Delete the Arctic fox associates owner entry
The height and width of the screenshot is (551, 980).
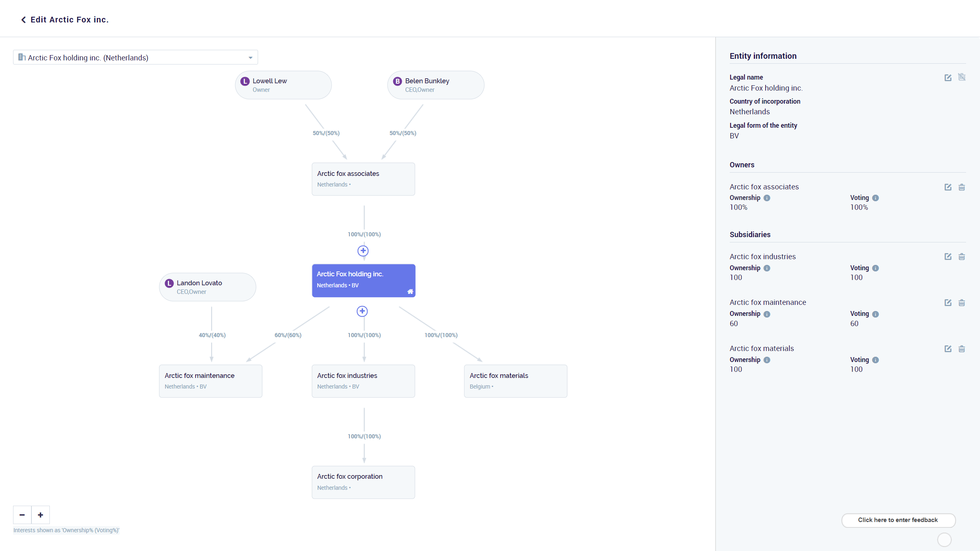[962, 187]
